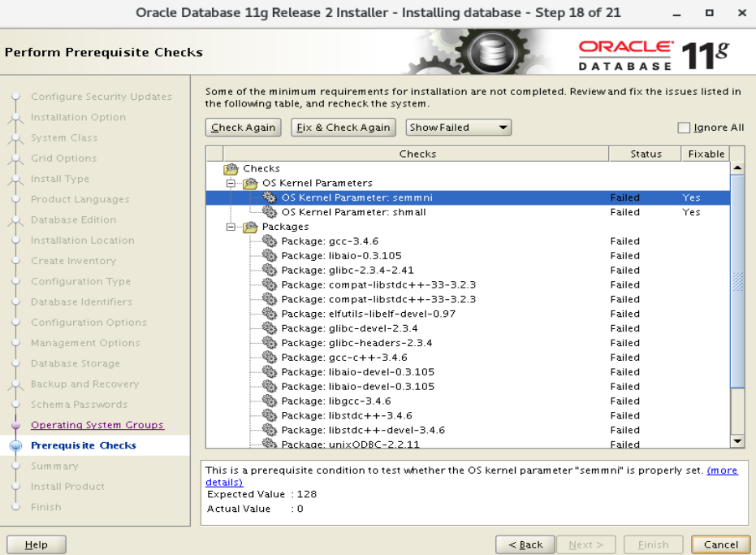Select Package: gcc-3.4.6 row
Image resolution: width=756 pixels, height=555 pixels.
pos(468,241)
